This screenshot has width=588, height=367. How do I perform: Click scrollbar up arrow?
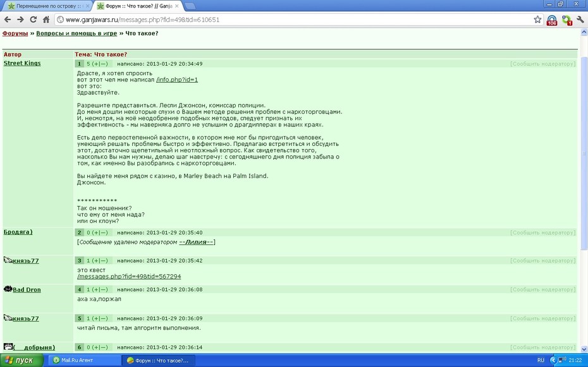point(584,33)
